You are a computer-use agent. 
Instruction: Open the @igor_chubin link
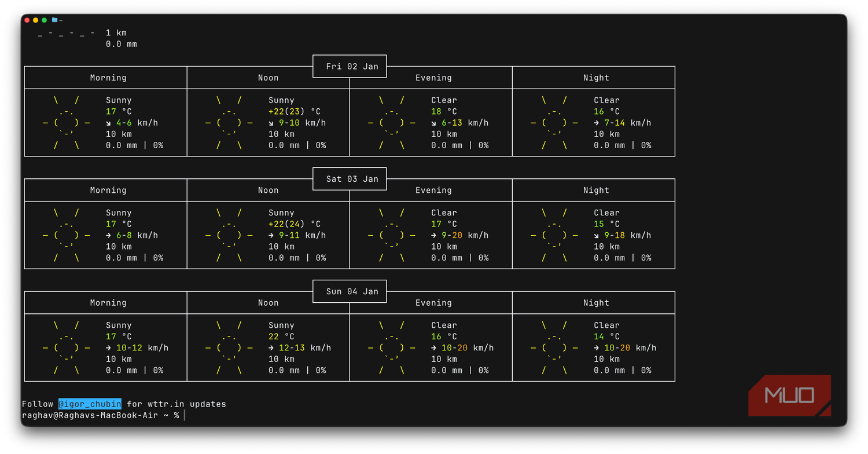[x=90, y=404]
